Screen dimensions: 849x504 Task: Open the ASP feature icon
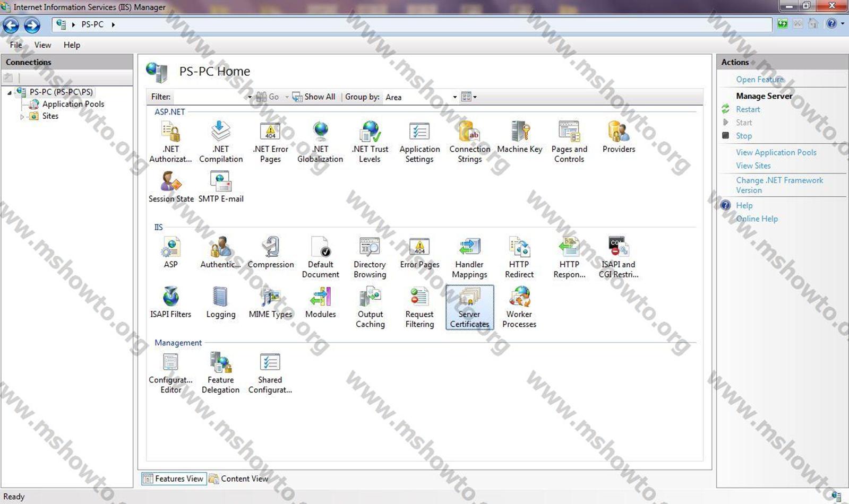(170, 253)
